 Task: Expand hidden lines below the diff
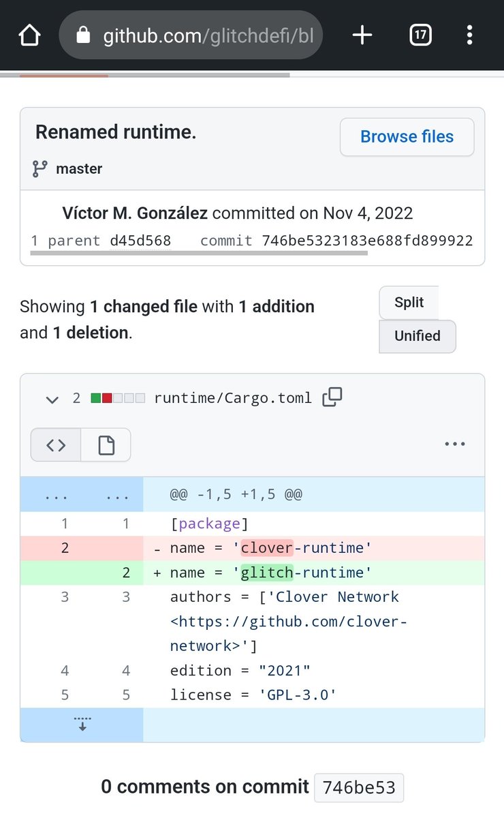tap(82, 725)
